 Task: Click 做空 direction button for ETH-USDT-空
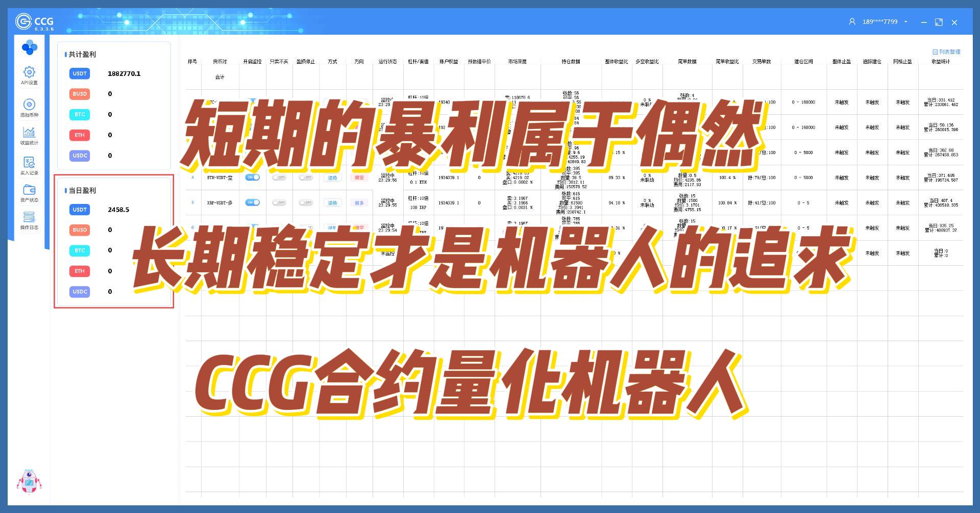359,177
